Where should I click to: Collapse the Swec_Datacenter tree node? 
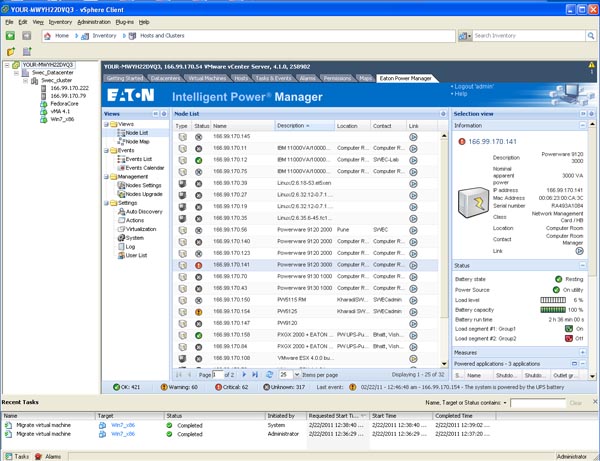click(x=16, y=73)
